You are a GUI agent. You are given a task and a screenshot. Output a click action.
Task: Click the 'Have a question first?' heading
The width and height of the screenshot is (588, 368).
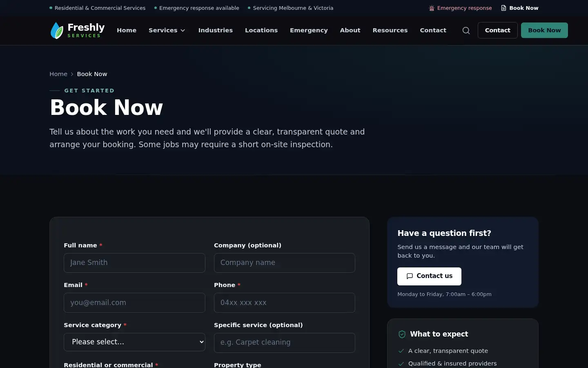point(444,233)
